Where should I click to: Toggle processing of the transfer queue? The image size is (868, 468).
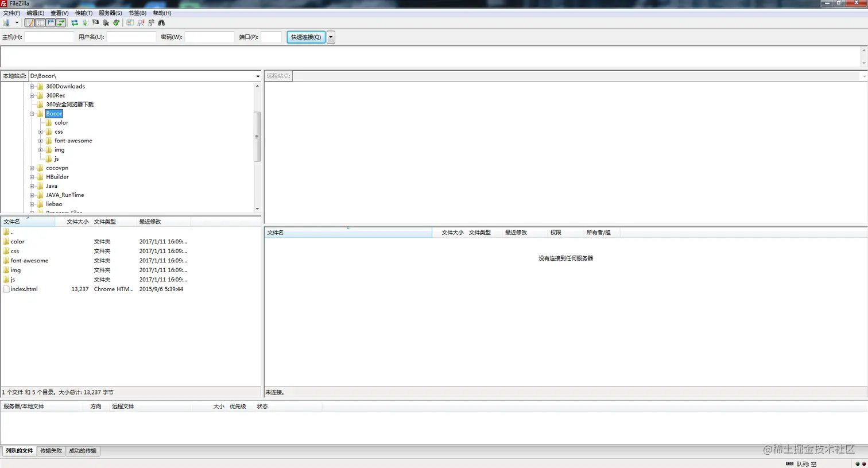click(85, 23)
